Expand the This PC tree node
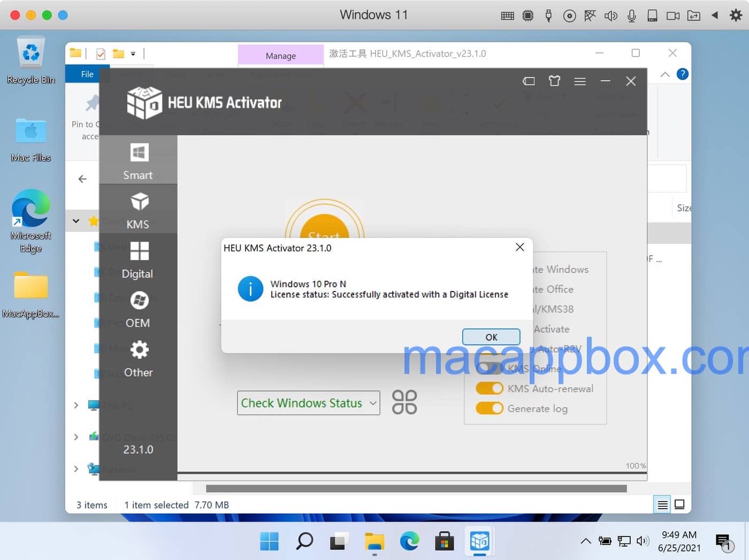 (76, 405)
